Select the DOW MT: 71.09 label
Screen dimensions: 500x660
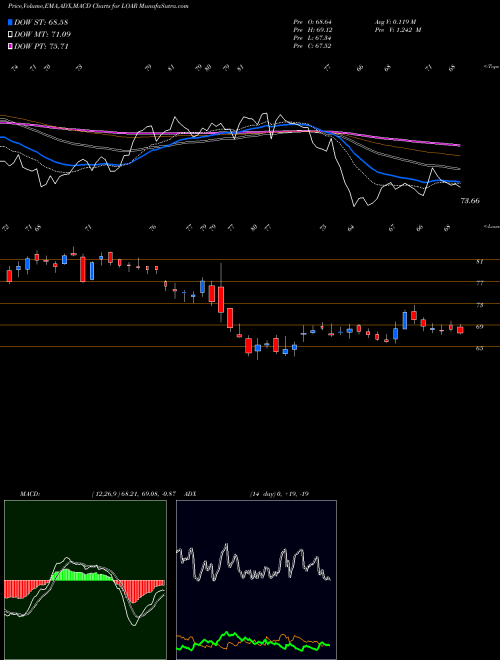[x=43, y=35]
